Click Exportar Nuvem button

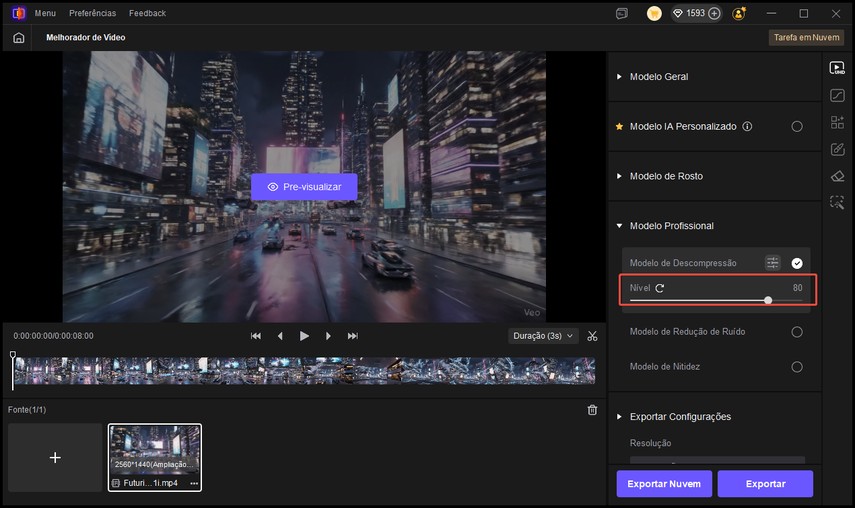click(664, 483)
